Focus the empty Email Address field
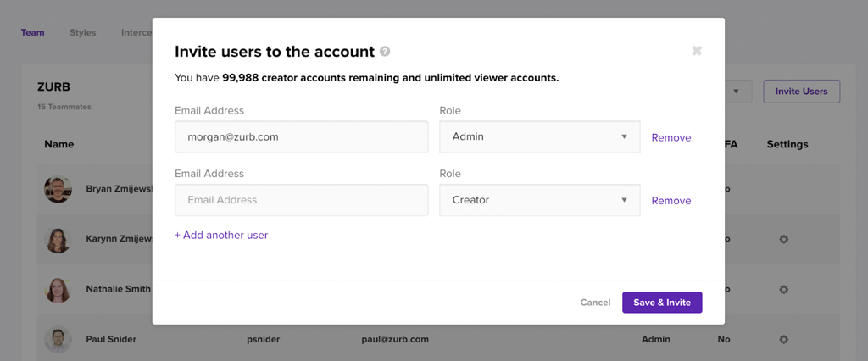 click(301, 200)
